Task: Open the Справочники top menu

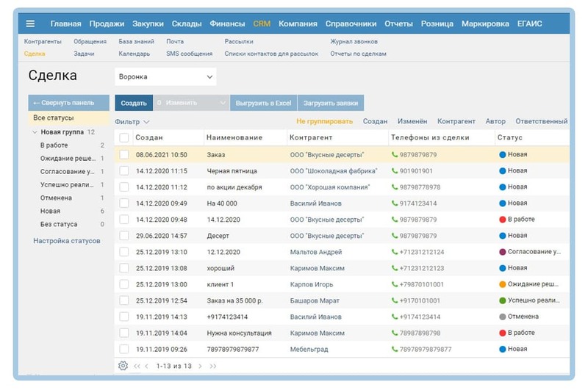Action: pos(351,24)
